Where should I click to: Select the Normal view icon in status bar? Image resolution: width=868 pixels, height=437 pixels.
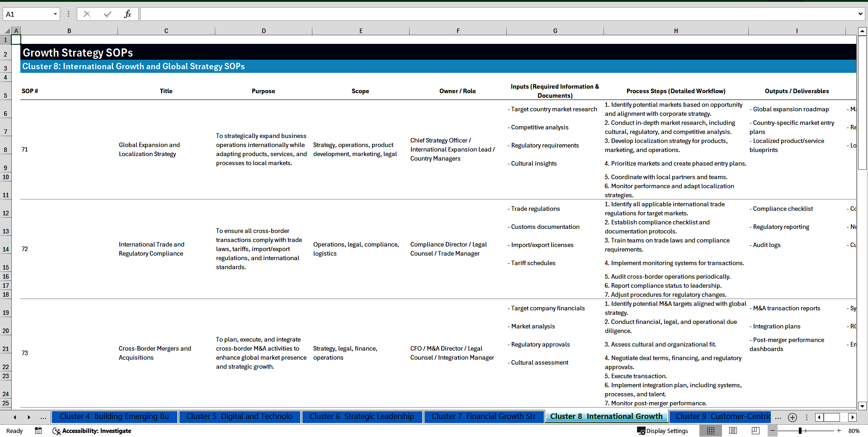point(711,431)
